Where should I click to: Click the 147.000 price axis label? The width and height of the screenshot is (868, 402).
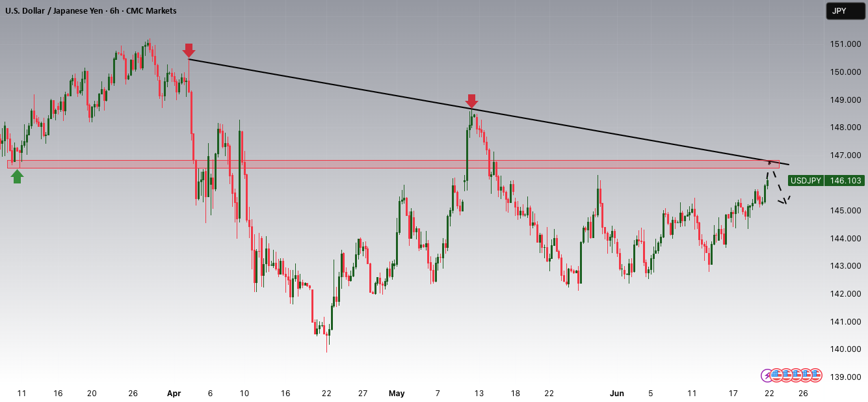click(844, 155)
